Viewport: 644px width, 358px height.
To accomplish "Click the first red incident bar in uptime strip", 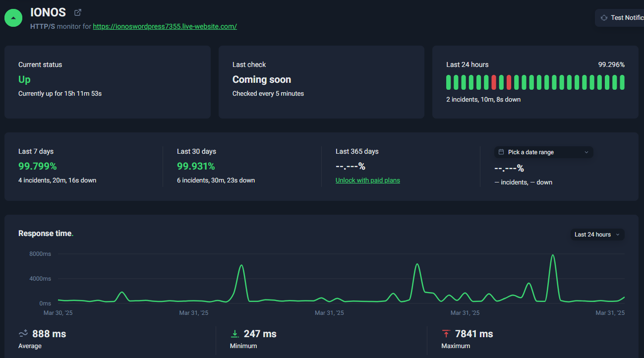I will (x=494, y=82).
